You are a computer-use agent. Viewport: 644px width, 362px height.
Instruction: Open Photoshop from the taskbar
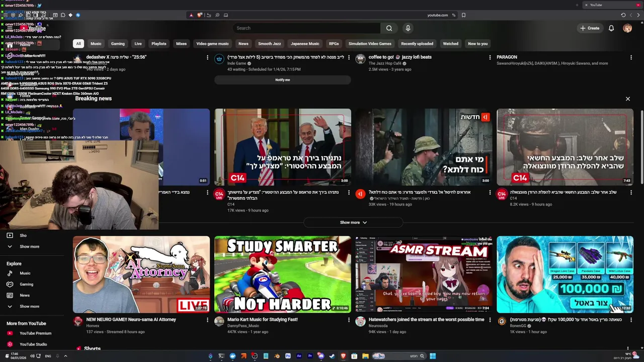tap(288, 356)
